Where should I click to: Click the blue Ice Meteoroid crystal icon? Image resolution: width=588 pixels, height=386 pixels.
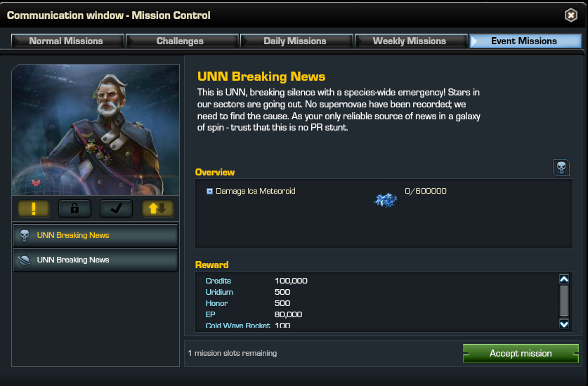386,200
